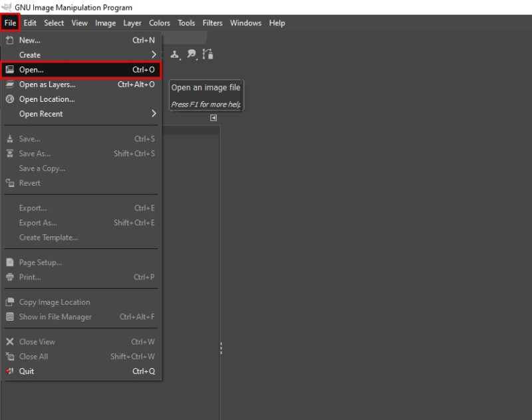Open the Windows menu
Screen dimensions: 532x420
245,23
